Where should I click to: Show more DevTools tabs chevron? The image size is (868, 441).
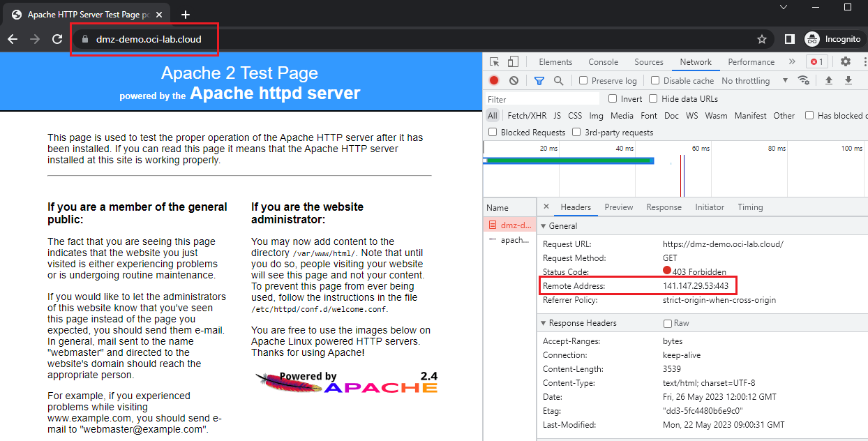tap(791, 62)
